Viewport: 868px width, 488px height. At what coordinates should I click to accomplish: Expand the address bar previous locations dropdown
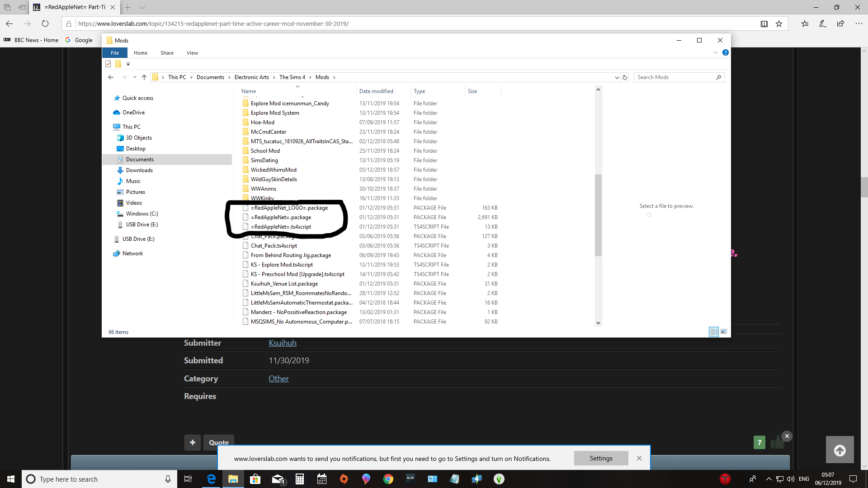point(617,77)
